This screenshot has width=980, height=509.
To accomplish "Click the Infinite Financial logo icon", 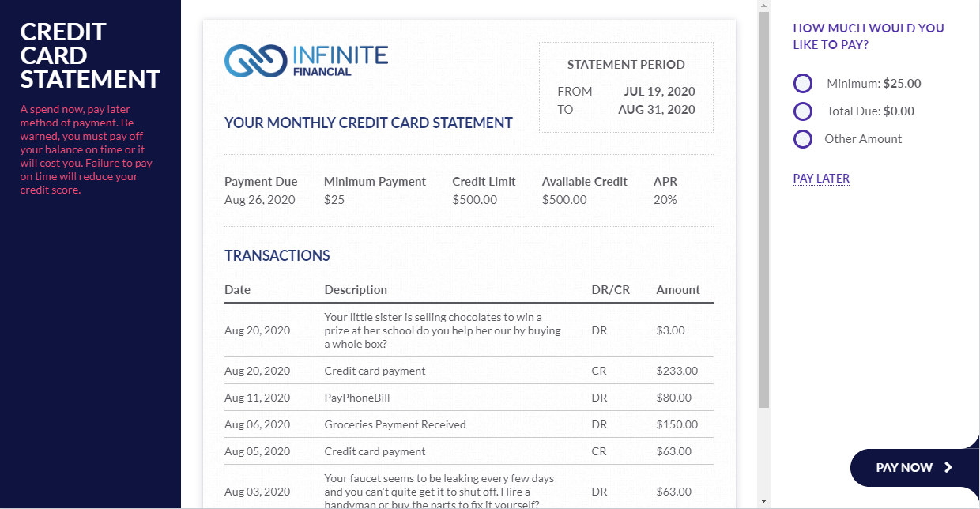I will pos(255,61).
